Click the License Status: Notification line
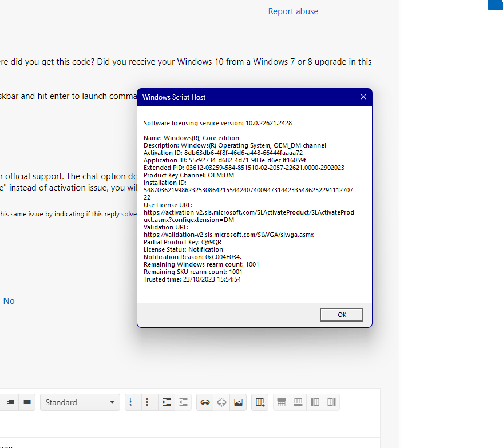Screen dimensions: 503x448 point(183,249)
